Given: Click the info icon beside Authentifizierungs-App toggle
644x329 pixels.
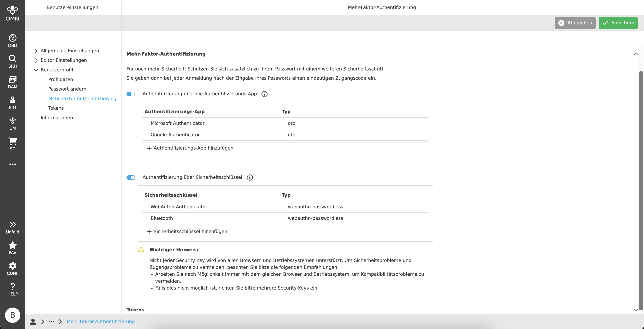Looking at the screenshot, I should coord(264,94).
